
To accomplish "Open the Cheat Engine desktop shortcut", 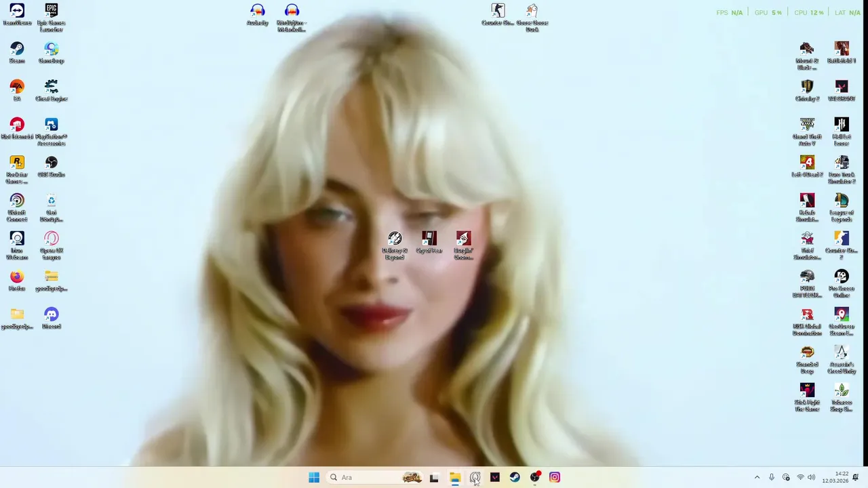I will pyautogui.click(x=52, y=91).
